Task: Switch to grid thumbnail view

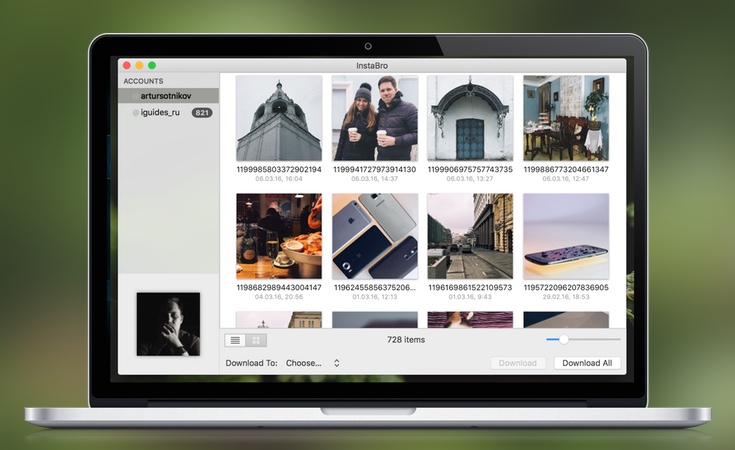Action: (x=255, y=340)
